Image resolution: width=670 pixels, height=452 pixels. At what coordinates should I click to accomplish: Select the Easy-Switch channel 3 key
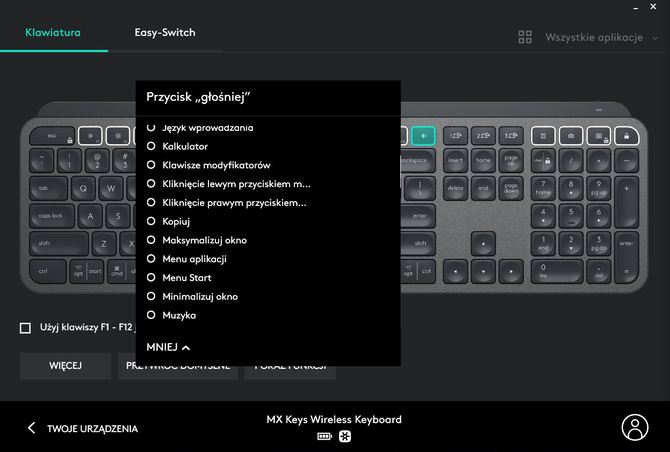pyautogui.click(x=511, y=136)
